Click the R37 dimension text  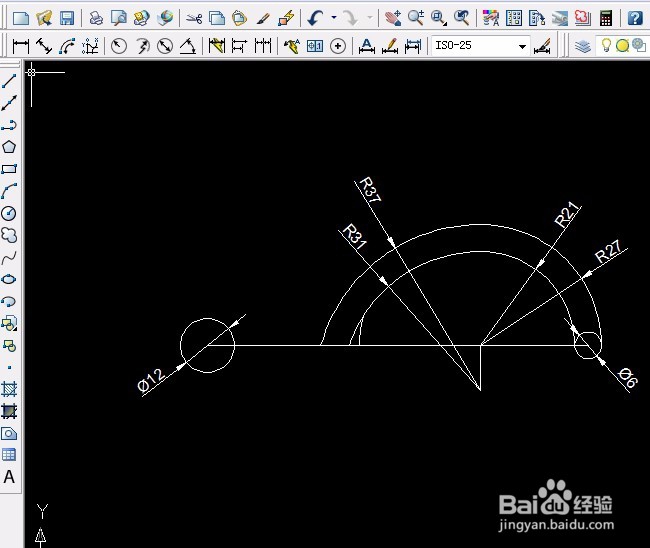(370, 190)
